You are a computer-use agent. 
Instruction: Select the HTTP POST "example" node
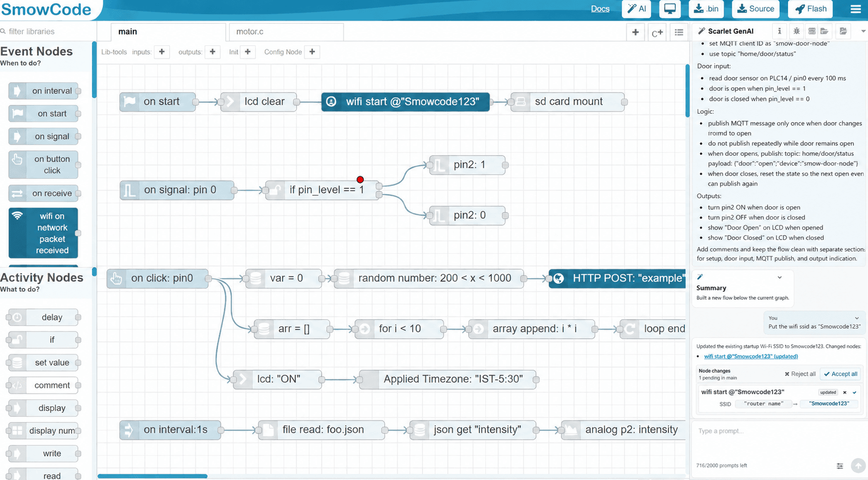(617, 278)
